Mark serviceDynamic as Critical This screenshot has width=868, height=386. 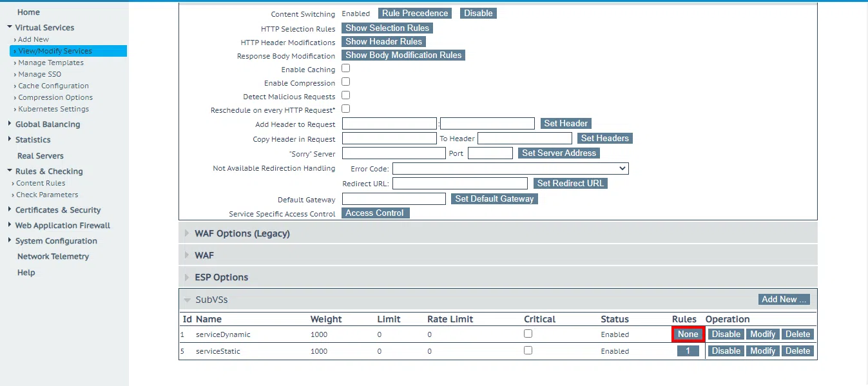[528, 334]
